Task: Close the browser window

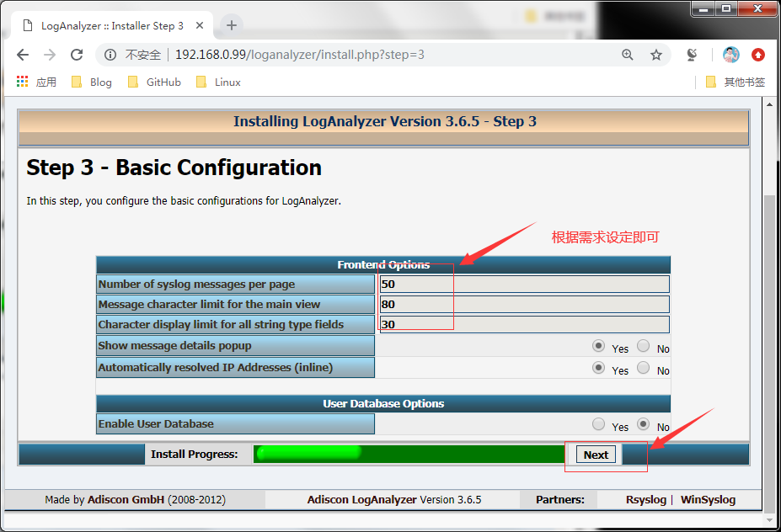Action: pos(758,9)
